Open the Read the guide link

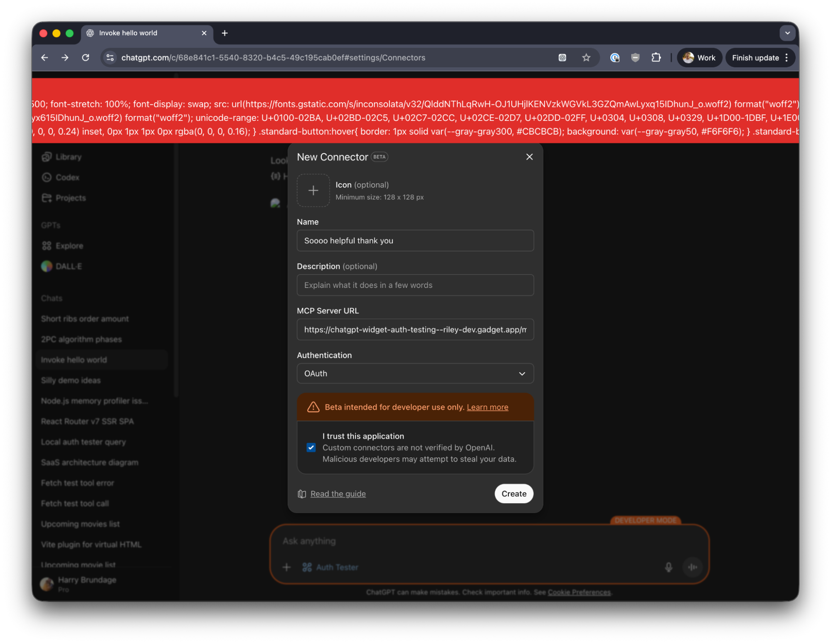(x=338, y=494)
